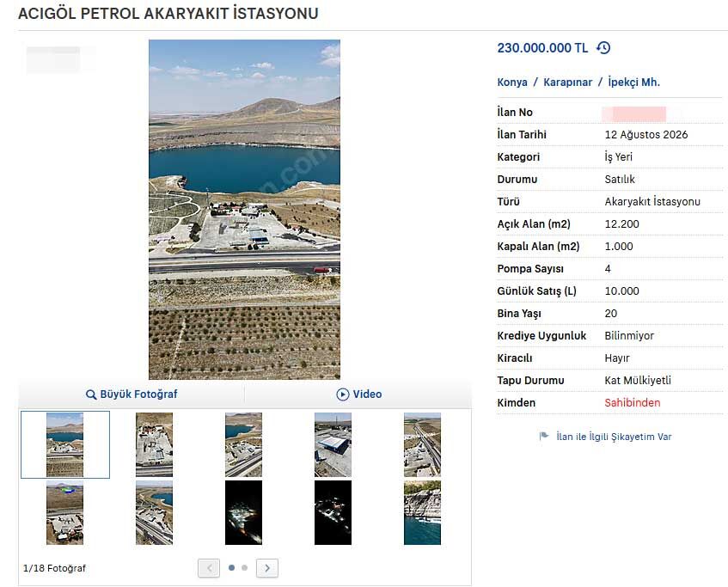
Task: Select the first lake aerial thumbnail
Action: point(65,445)
